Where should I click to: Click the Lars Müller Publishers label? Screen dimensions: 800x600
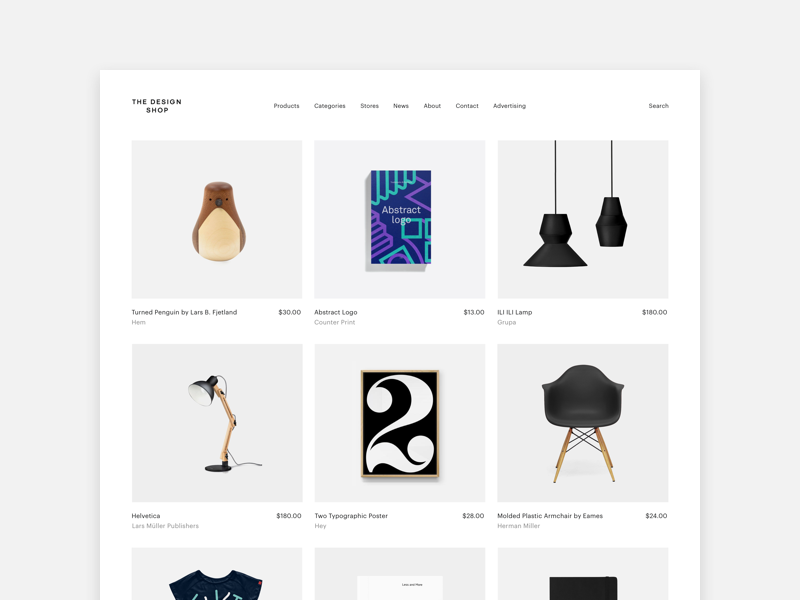[165, 526]
